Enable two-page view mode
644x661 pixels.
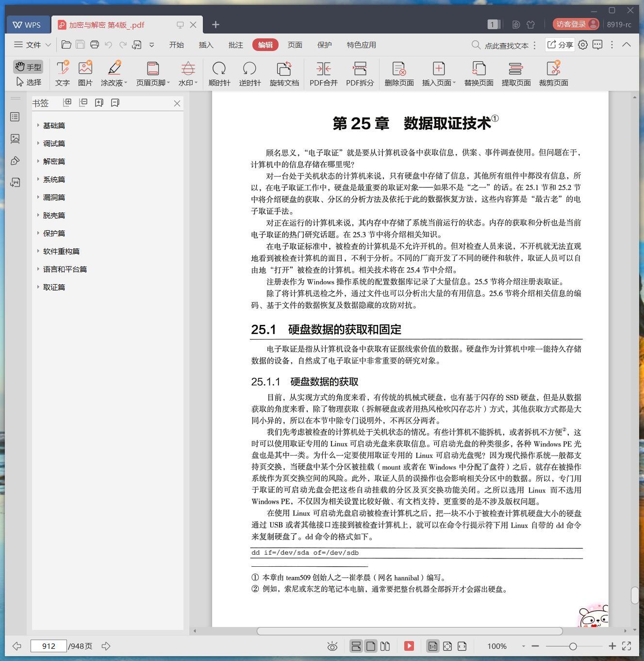385,646
